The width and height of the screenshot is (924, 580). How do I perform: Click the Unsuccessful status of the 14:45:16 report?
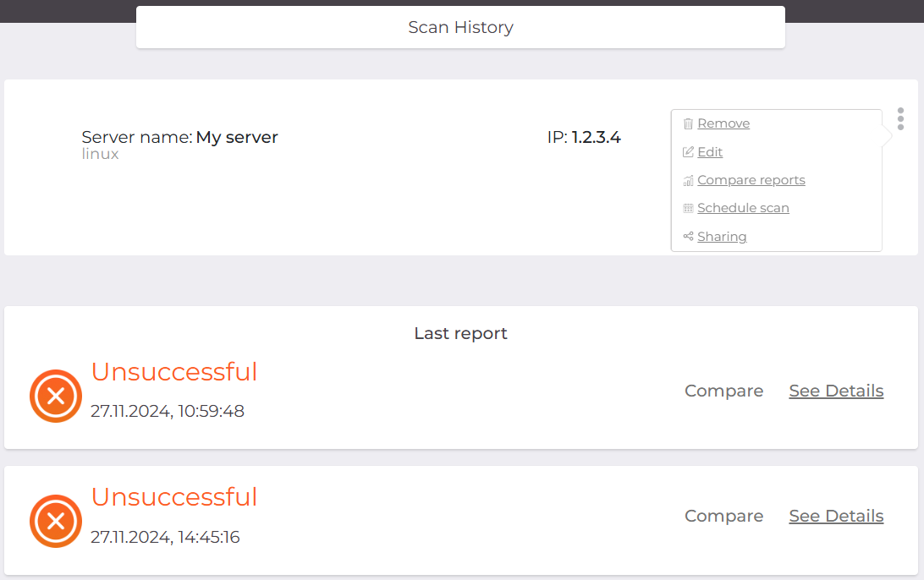pos(174,496)
